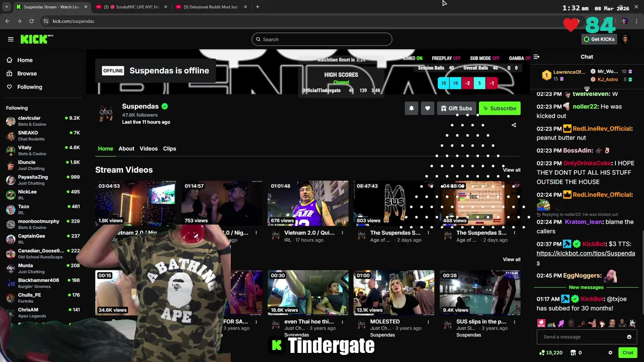Toggle channel notification bell
The height and width of the screenshot is (362, 644).
point(411,108)
